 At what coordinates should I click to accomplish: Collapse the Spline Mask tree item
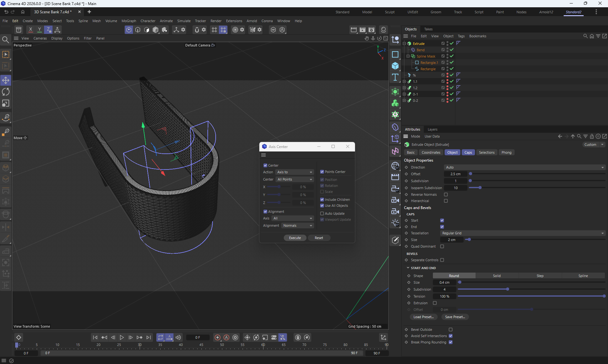click(x=408, y=56)
